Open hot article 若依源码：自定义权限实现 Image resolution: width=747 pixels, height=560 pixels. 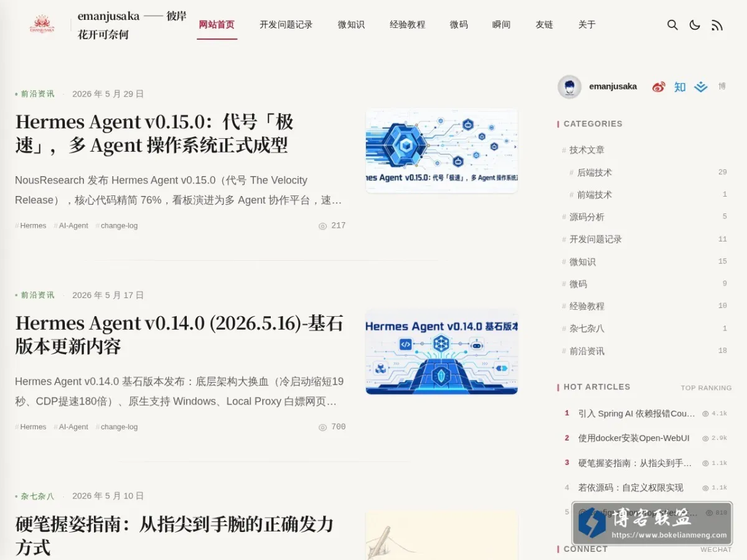tap(631, 488)
